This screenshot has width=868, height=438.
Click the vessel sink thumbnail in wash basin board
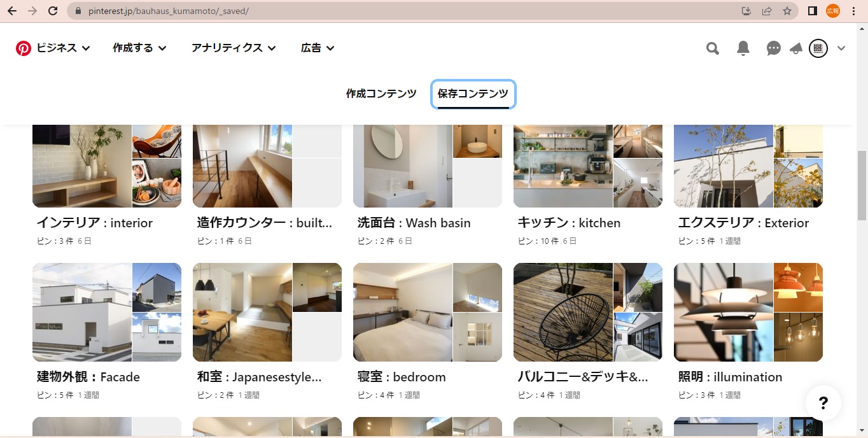[x=477, y=141]
